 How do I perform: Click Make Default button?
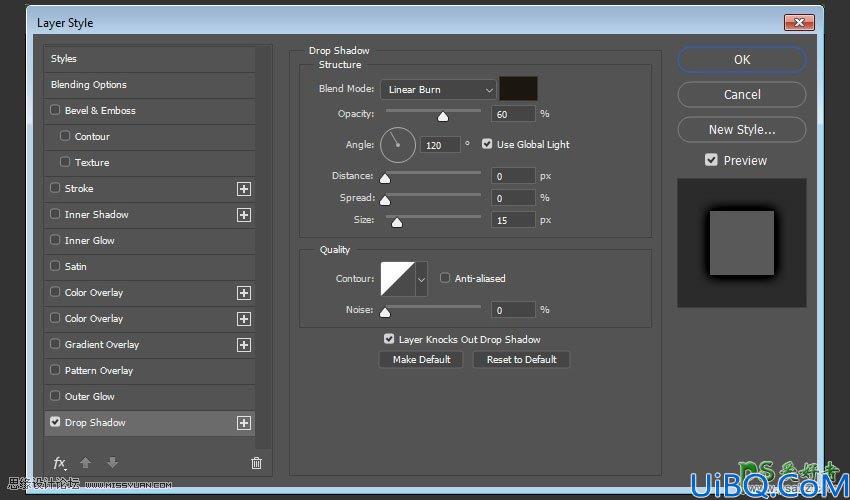(421, 360)
